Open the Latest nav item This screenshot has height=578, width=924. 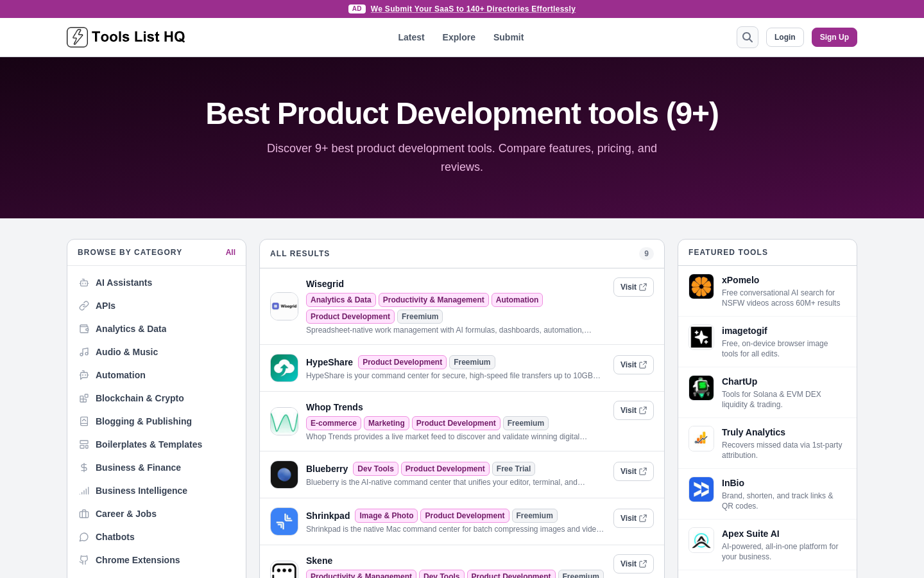click(411, 37)
